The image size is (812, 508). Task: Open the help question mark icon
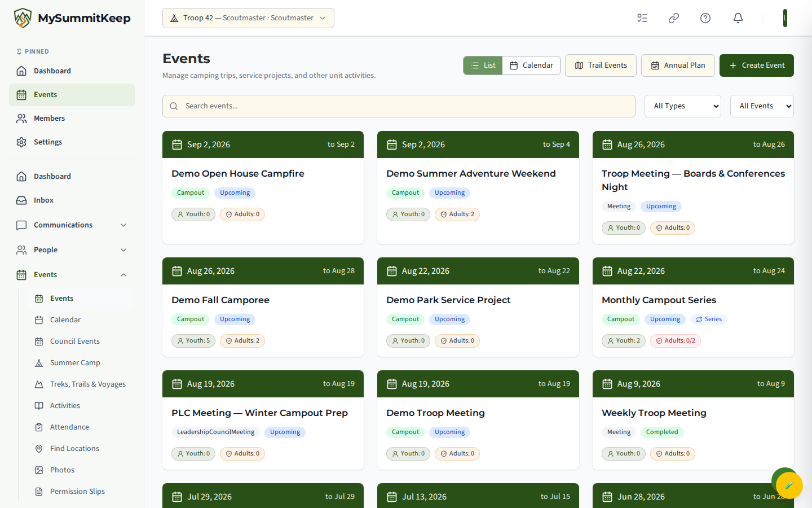(x=705, y=18)
